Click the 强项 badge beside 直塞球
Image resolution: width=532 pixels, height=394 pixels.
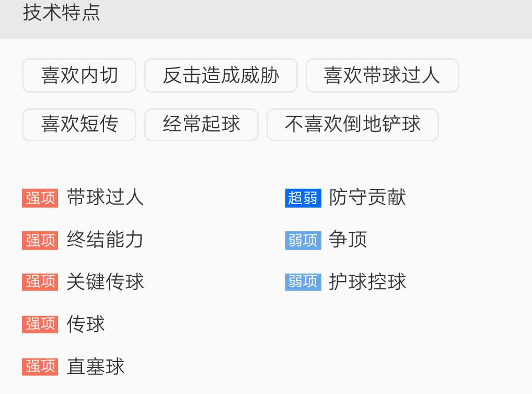(40, 367)
